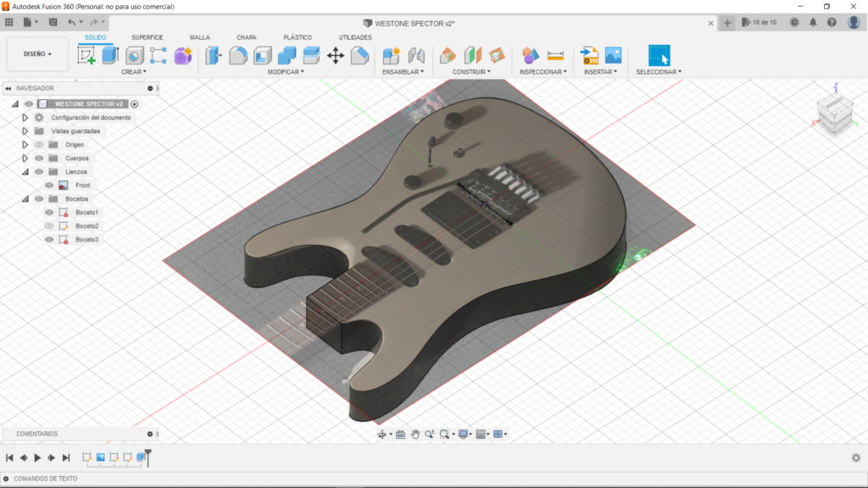Open the SELECCIONAR menu

point(659,72)
